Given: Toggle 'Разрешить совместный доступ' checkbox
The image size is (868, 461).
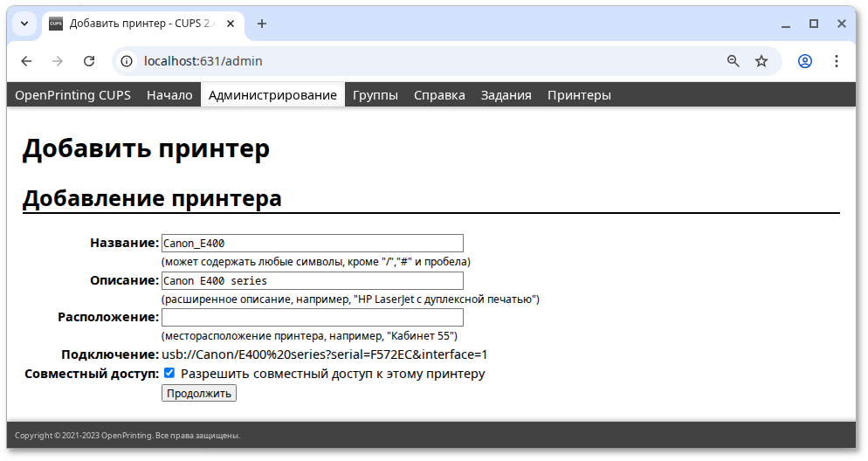Looking at the screenshot, I should point(169,373).
